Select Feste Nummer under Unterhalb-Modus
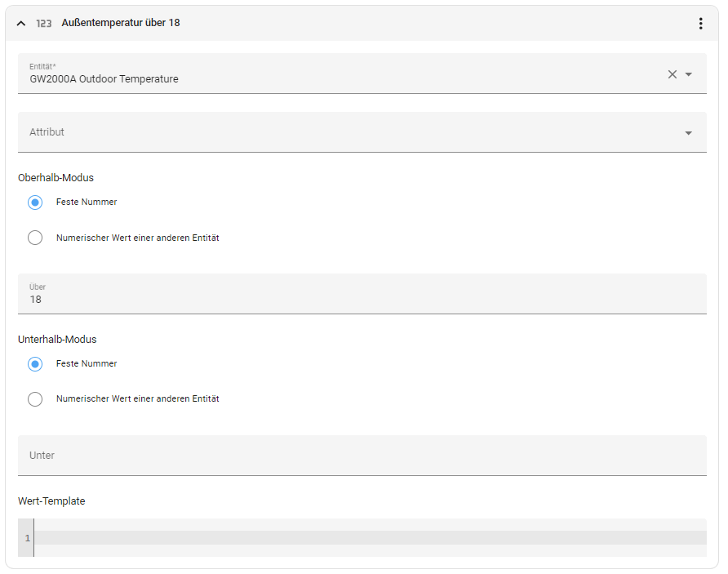728x574 pixels. 35,364
